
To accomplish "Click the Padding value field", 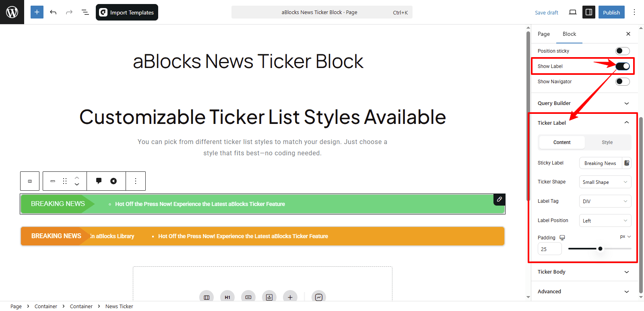I will [549, 249].
